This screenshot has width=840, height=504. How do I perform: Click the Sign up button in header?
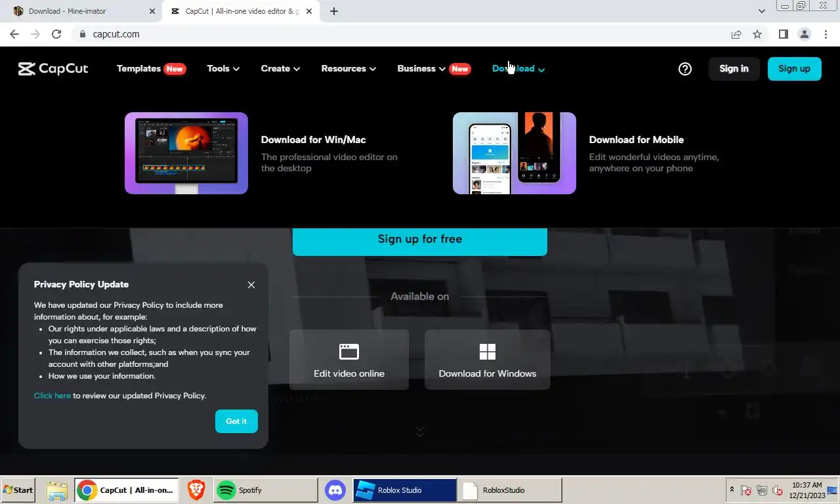794,68
